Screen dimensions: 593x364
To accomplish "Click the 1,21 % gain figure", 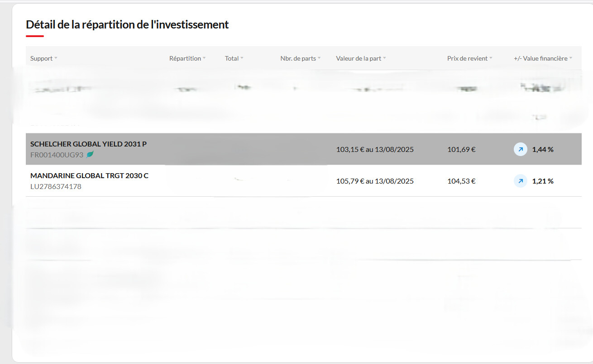I will (543, 181).
